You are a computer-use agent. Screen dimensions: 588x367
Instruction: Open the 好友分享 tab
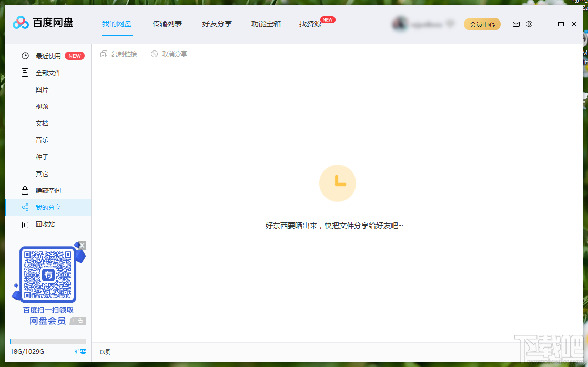pos(217,24)
